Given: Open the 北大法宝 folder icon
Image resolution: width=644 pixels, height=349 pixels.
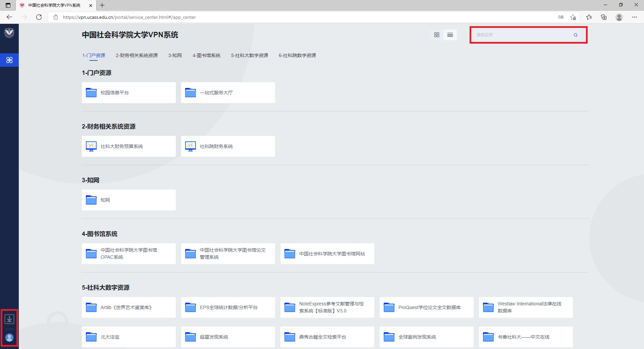Looking at the screenshot, I should coord(91,337).
